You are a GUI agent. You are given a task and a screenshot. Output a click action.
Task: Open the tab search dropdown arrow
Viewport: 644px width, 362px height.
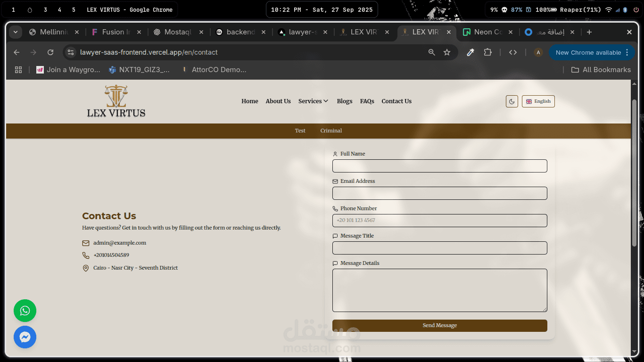click(16, 32)
